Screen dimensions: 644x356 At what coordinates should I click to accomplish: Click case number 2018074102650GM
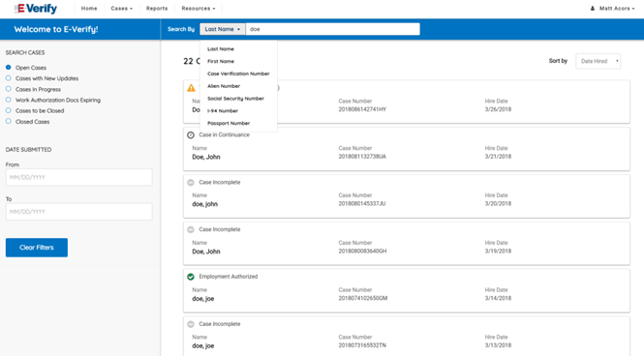pos(362,298)
